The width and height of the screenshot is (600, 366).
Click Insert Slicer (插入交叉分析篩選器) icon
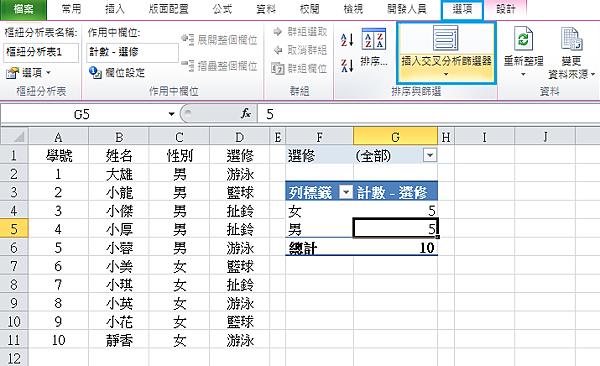(x=446, y=38)
